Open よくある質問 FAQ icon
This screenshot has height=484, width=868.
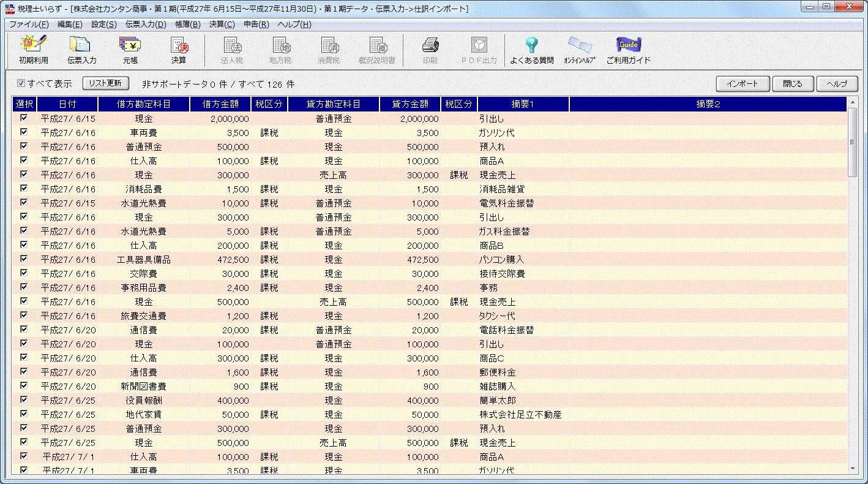[531, 50]
